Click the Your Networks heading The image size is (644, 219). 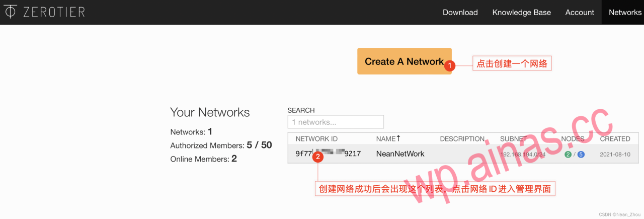pyautogui.click(x=210, y=112)
